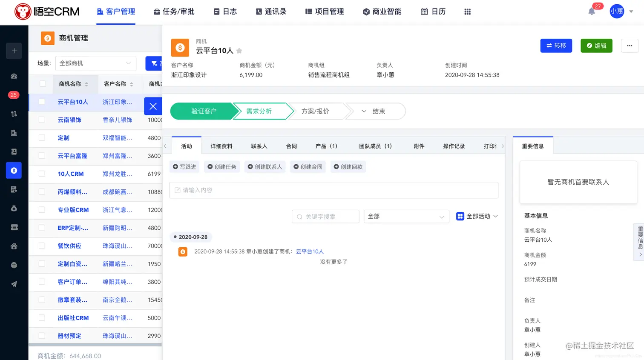Click the blue 转移 button
Screen dimensions: 644x360
tap(556, 46)
